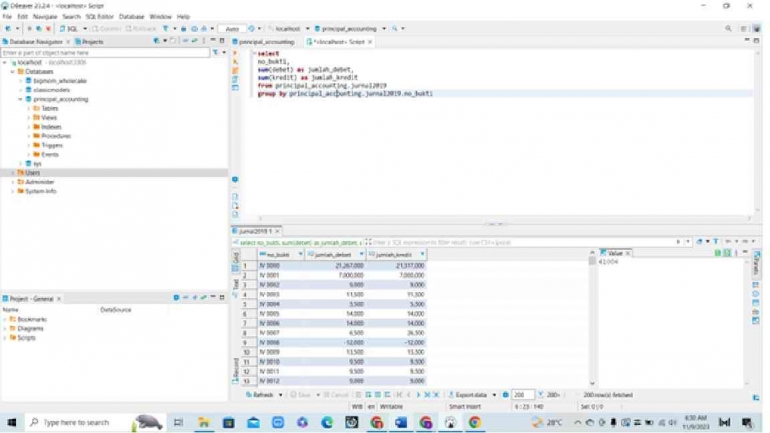Image resolution: width=770 pixels, height=433 pixels.
Task: Click the search magnifier icon at toolbar right
Action: click(728, 28)
